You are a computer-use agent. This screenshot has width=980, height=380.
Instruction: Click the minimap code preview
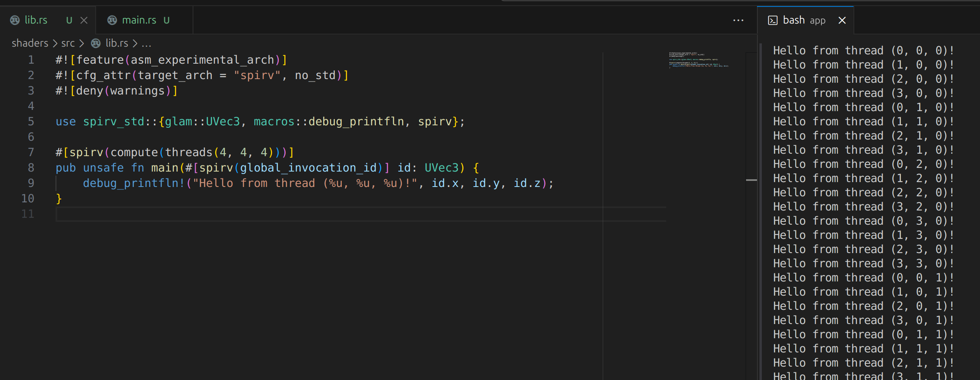[x=698, y=60]
